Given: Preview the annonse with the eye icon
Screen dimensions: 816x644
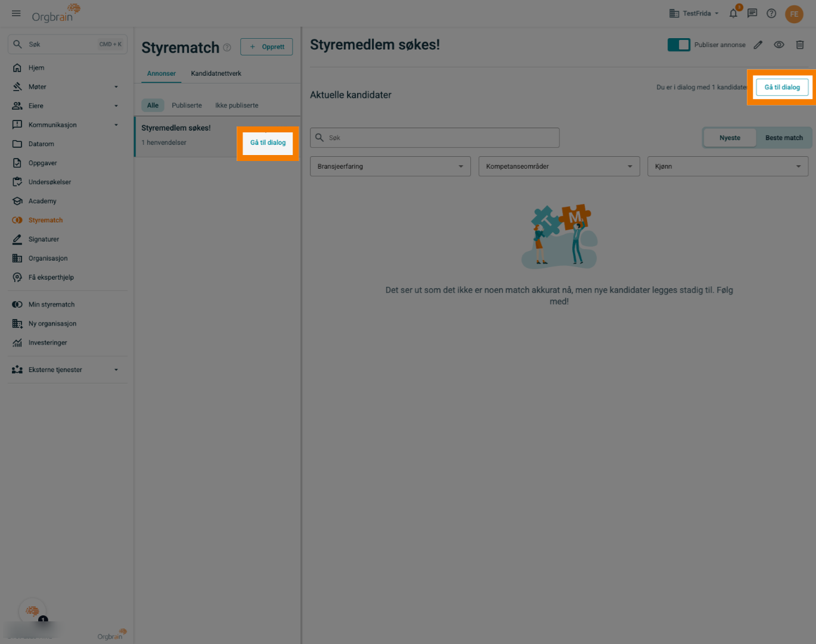Looking at the screenshot, I should point(779,45).
